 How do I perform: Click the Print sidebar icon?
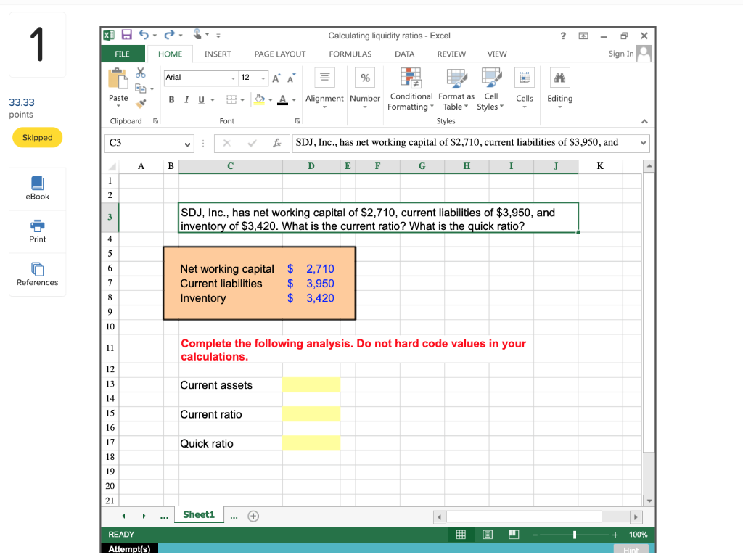38,226
